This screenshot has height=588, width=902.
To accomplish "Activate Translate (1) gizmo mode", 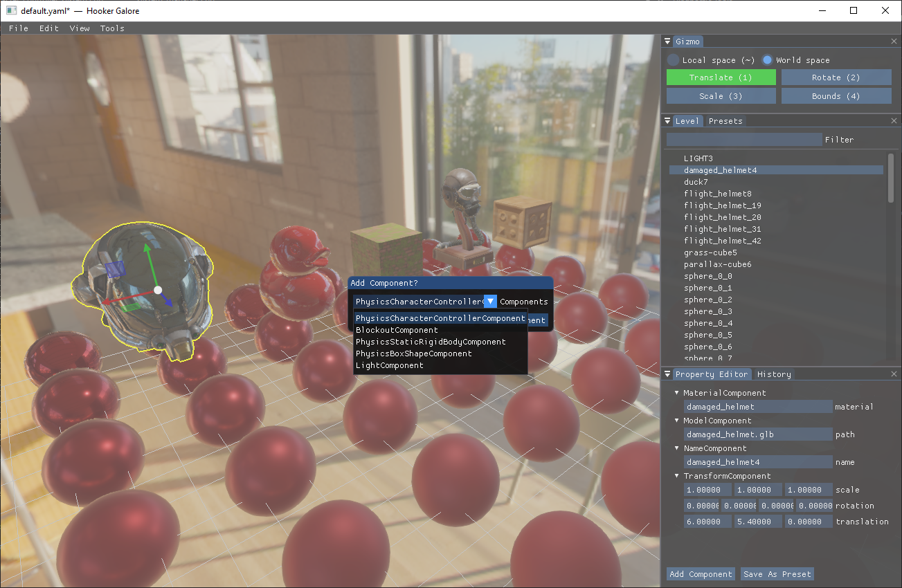I will pyautogui.click(x=721, y=77).
